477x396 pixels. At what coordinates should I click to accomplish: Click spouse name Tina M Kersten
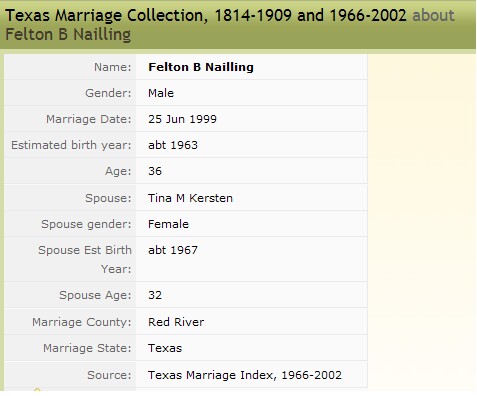point(190,198)
